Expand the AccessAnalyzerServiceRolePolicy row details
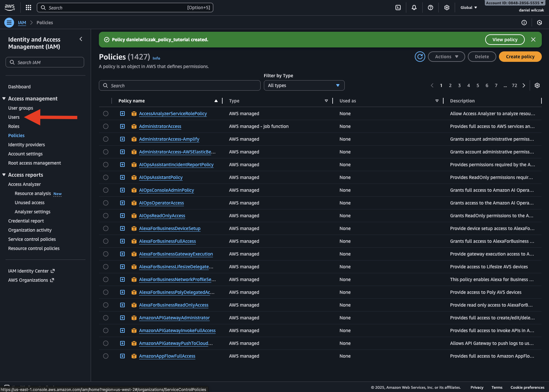This screenshot has height=392, width=549. pyautogui.click(x=122, y=114)
